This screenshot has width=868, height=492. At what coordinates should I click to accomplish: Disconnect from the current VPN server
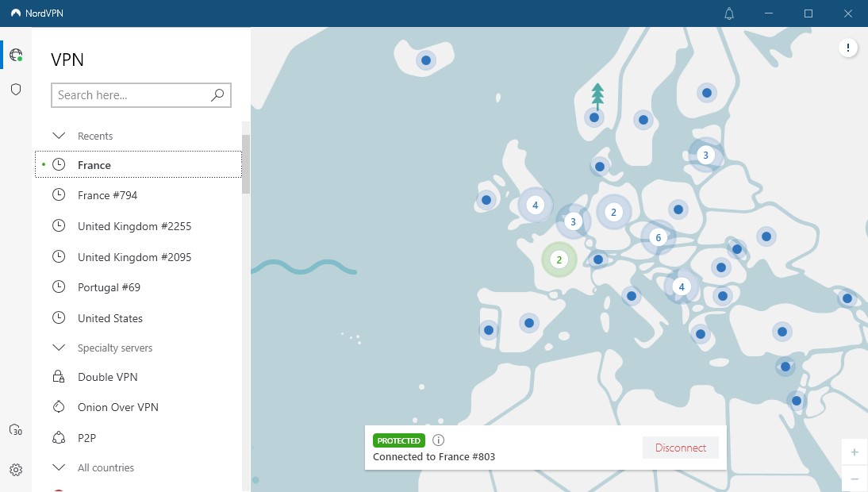[680, 448]
